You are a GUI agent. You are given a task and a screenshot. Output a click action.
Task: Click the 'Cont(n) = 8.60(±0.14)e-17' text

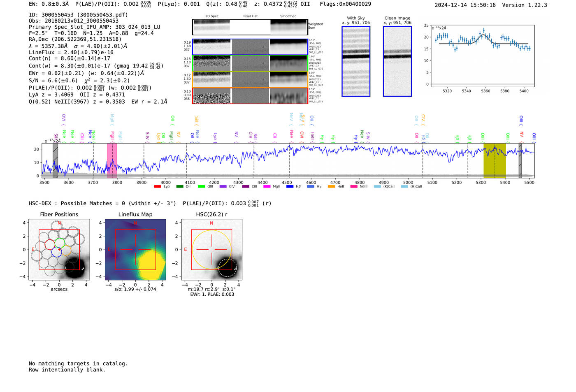tap(70, 58)
